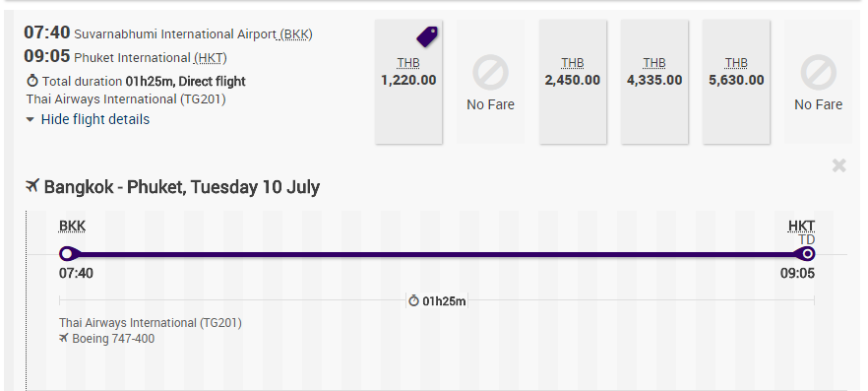The image size is (868, 391).
Task: Click the HKT arrival marker on timeline
Action: pyautogui.click(x=808, y=254)
